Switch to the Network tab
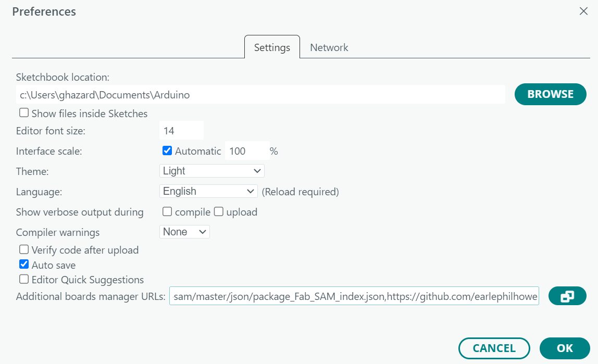Viewport: 598px width, 364px height. click(x=329, y=47)
